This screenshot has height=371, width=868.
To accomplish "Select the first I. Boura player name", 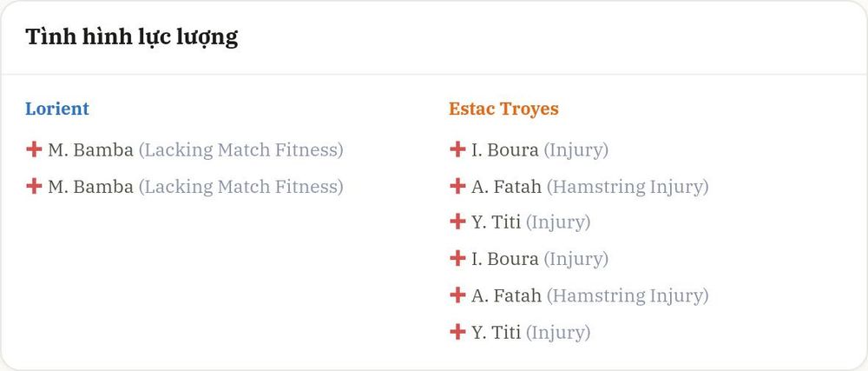I will [505, 150].
